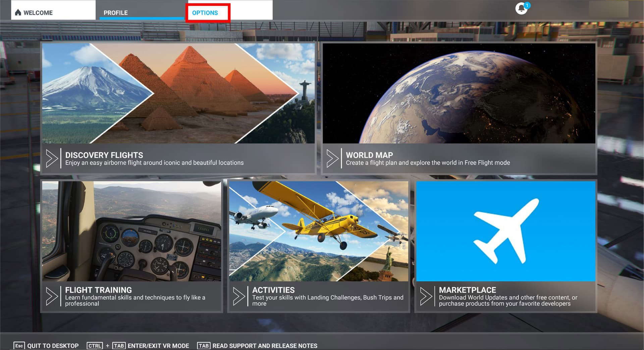The height and width of the screenshot is (350, 644).
Task: Click the home icon on Welcome tab
Action: [18, 12]
